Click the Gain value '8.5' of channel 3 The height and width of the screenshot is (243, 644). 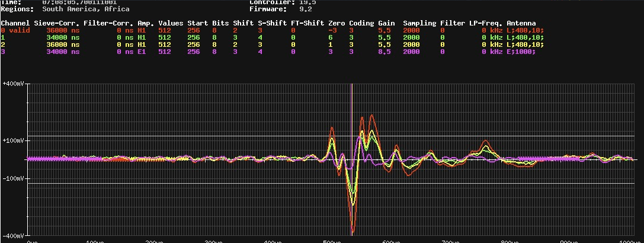385,52
